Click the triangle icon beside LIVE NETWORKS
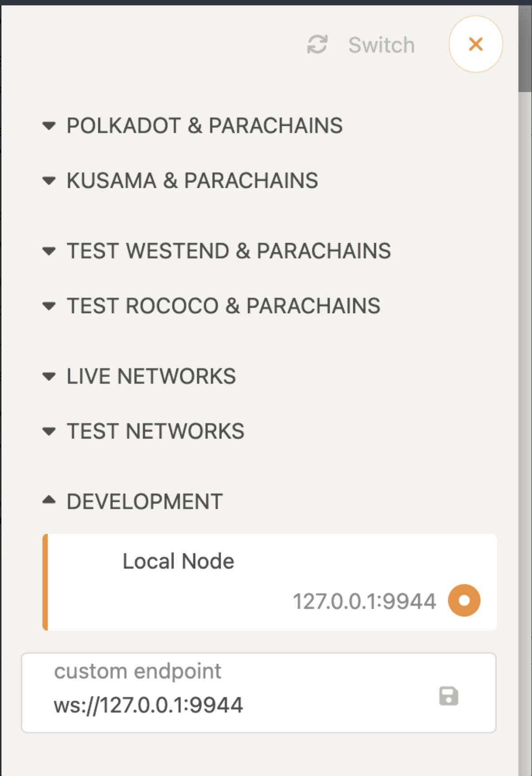 [49, 376]
